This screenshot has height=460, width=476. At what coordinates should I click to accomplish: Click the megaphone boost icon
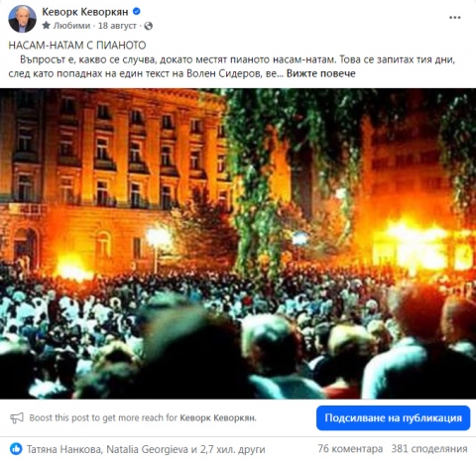(x=17, y=418)
